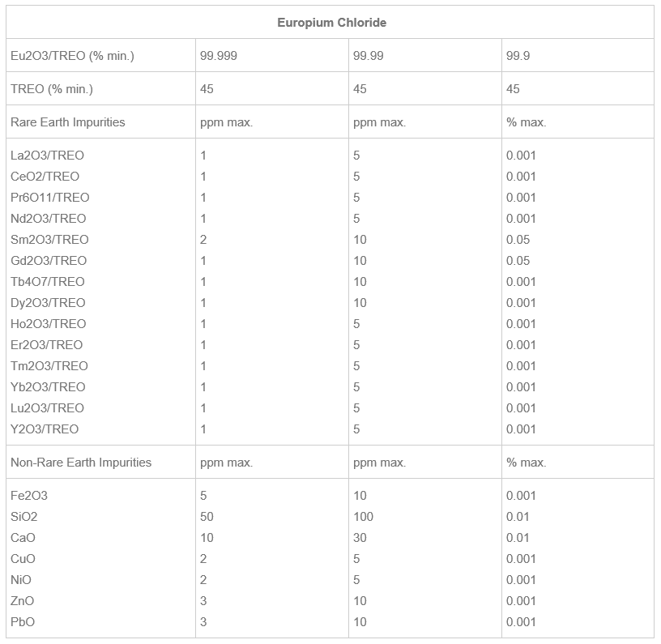Click the Non-Rare Earth Impurities heading
661x644 pixels.
(81, 463)
